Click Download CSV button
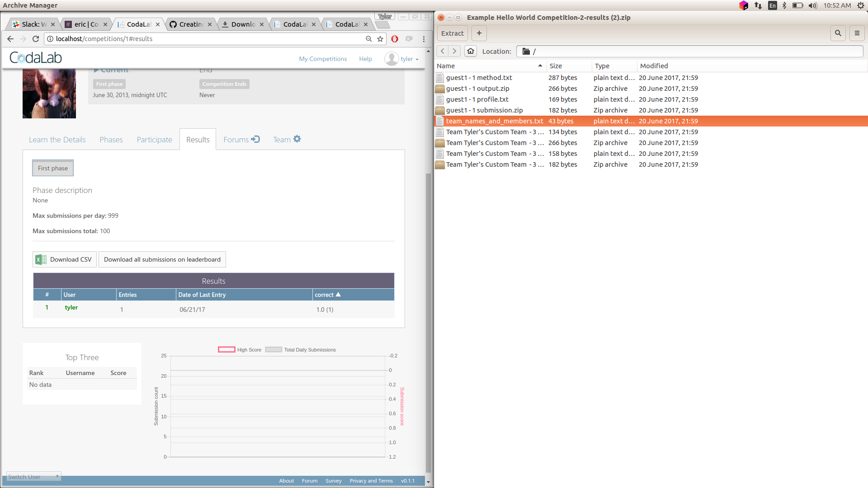 point(65,259)
